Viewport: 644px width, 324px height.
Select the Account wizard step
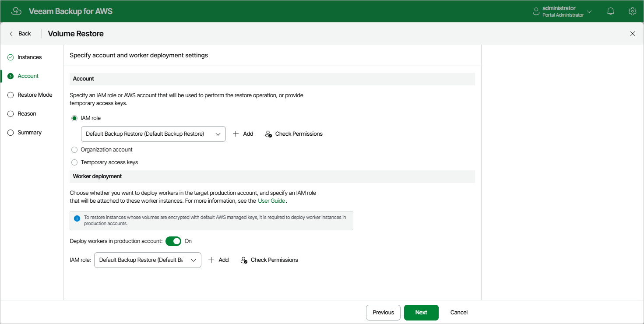pyautogui.click(x=28, y=76)
